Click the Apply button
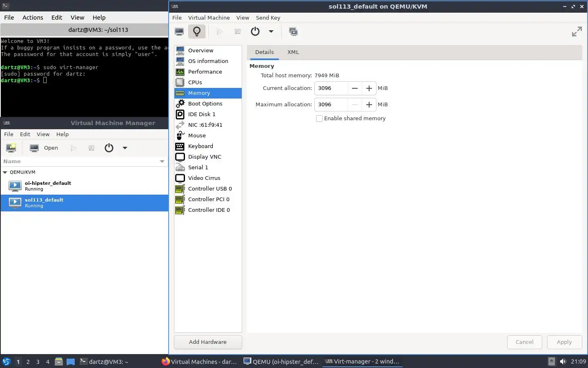The height and width of the screenshot is (368, 588). point(564,342)
